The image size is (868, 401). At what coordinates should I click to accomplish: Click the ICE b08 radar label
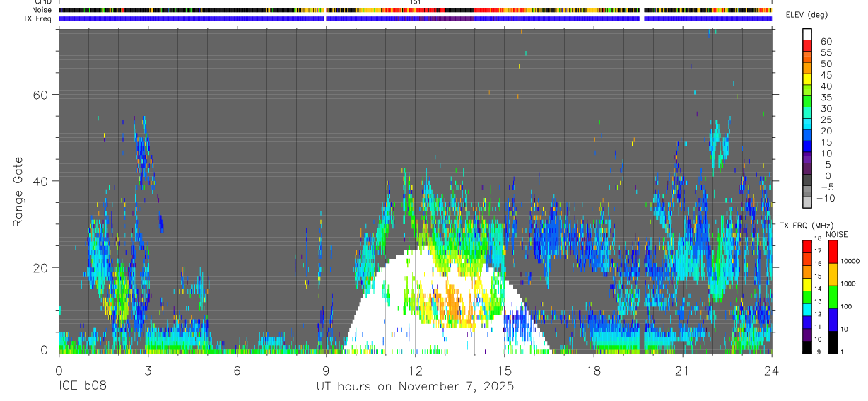tap(82, 387)
